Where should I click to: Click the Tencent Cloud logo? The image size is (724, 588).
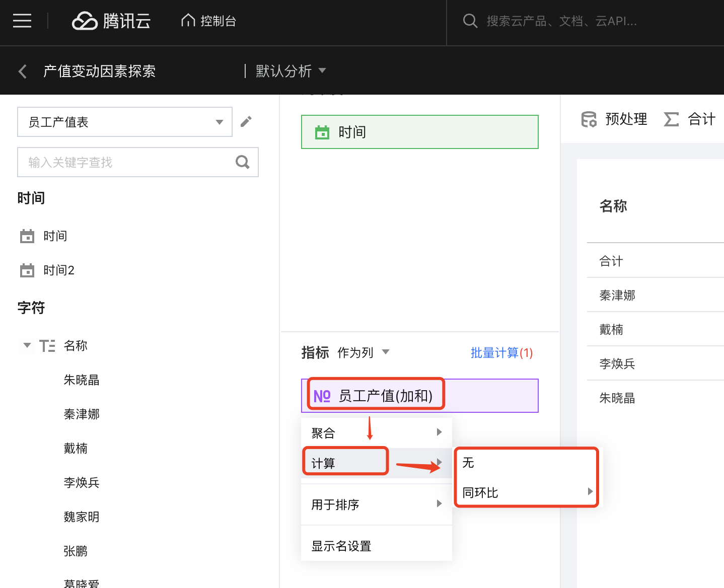[111, 21]
